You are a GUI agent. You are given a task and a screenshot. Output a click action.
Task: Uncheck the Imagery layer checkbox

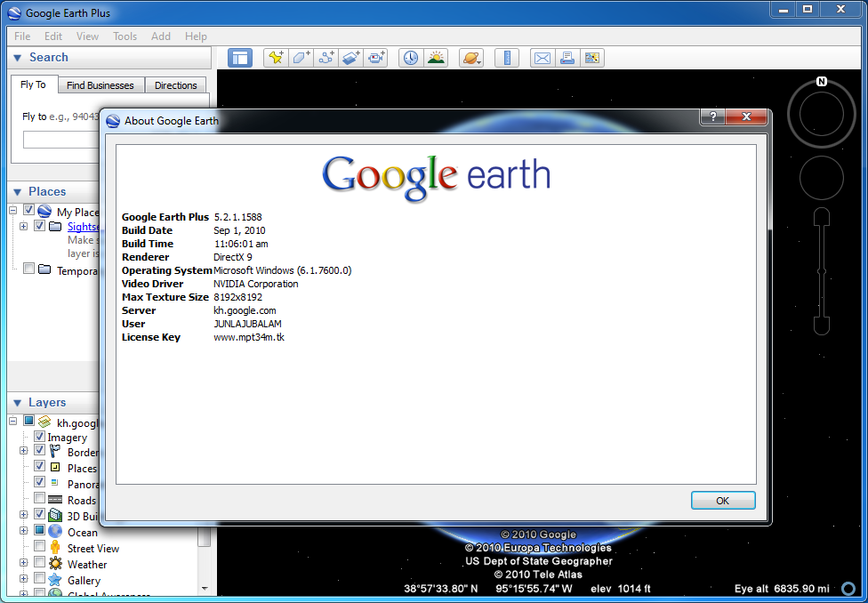click(39, 437)
